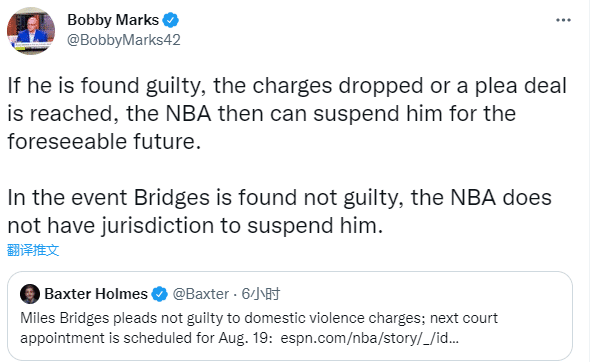Click "appointment is scheduled for Aug. 19" text
Image resolution: width=593 pixels, height=362 pixels.
click(146, 338)
